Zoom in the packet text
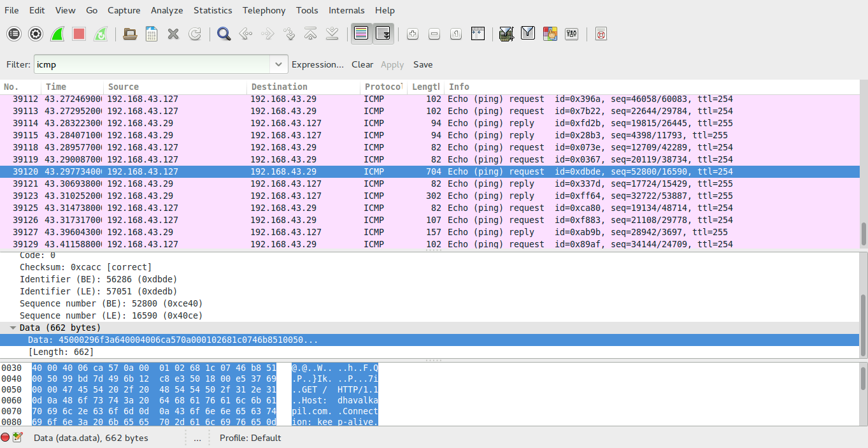The width and height of the screenshot is (868, 448). click(413, 34)
